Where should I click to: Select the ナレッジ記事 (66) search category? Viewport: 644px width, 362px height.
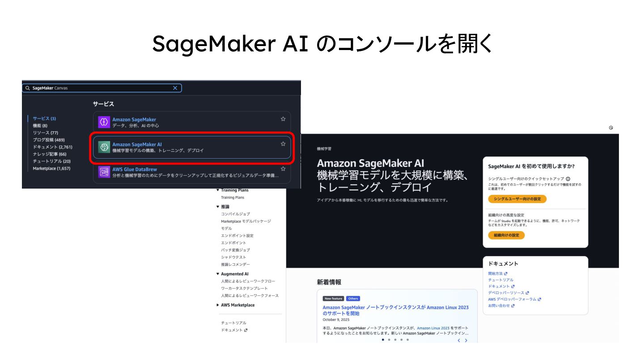[x=50, y=154]
